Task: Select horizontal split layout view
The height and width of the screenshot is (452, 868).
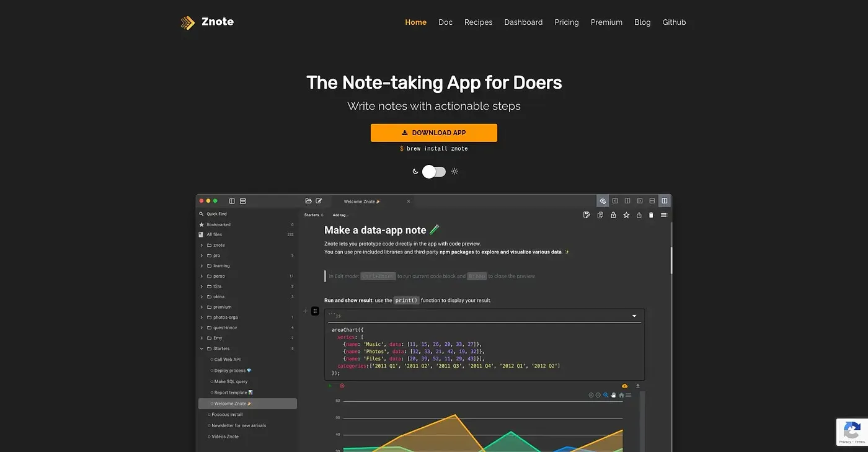Action: click(652, 201)
